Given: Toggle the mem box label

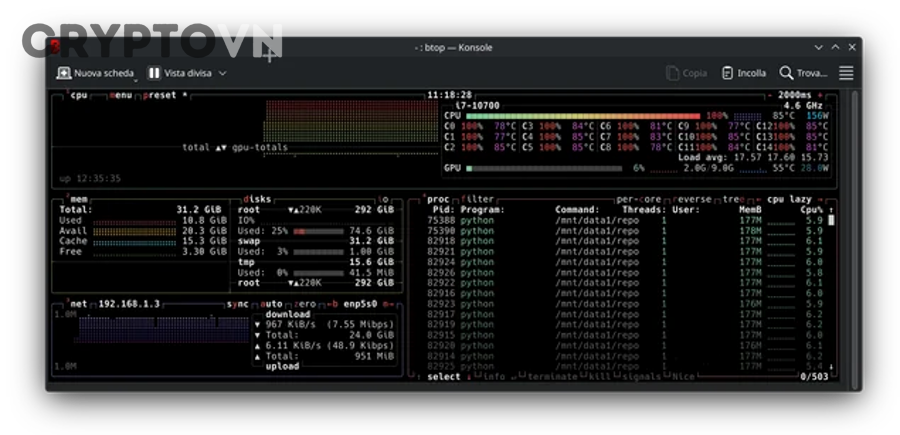Looking at the screenshot, I should pos(79,199).
